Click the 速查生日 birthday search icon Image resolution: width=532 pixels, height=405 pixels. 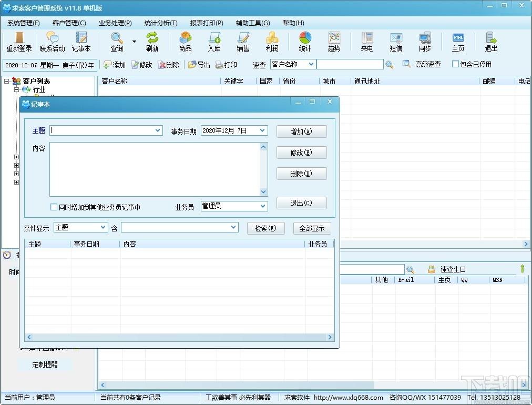point(431,269)
